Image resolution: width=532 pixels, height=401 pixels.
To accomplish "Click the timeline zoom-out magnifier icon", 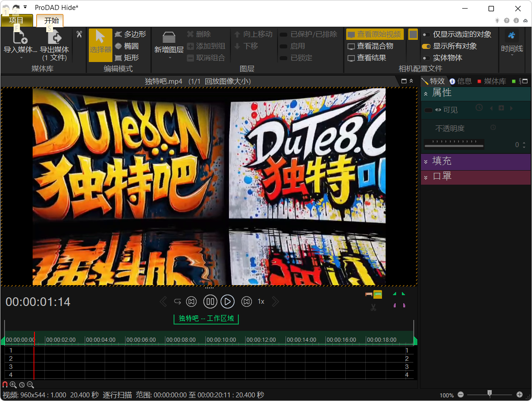I will tap(30, 385).
